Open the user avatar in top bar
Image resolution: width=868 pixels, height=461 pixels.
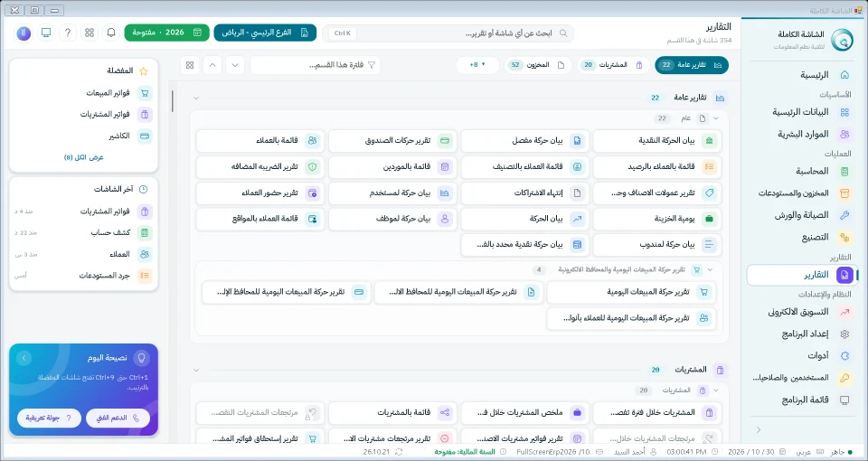click(24, 33)
